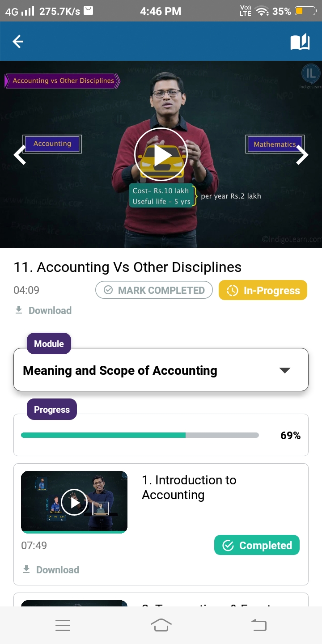This screenshot has width=322, height=644.
Task: Open the book icon in header
Action: coord(300,42)
